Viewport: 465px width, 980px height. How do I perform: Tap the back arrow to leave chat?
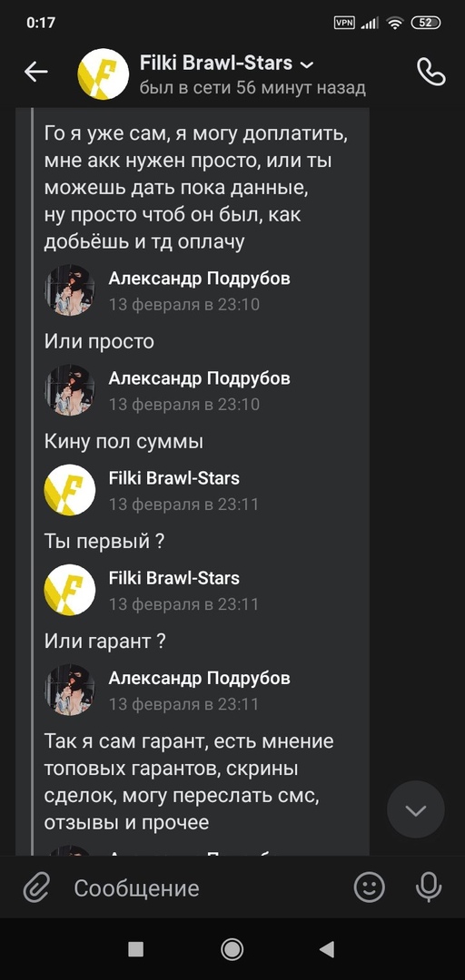tap(35, 73)
